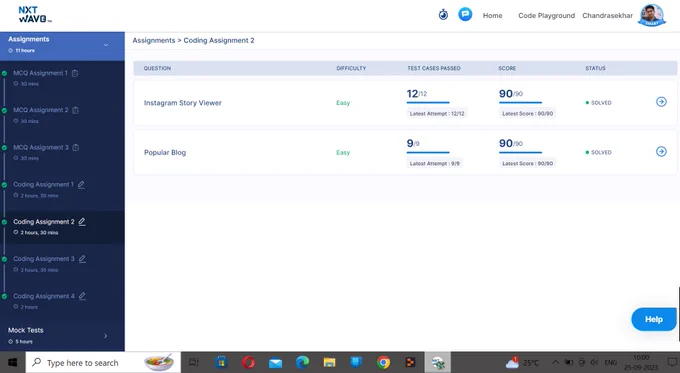Open Google Chrome from taskbar
Image resolution: width=680 pixels, height=373 pixels.
[383, 362]
